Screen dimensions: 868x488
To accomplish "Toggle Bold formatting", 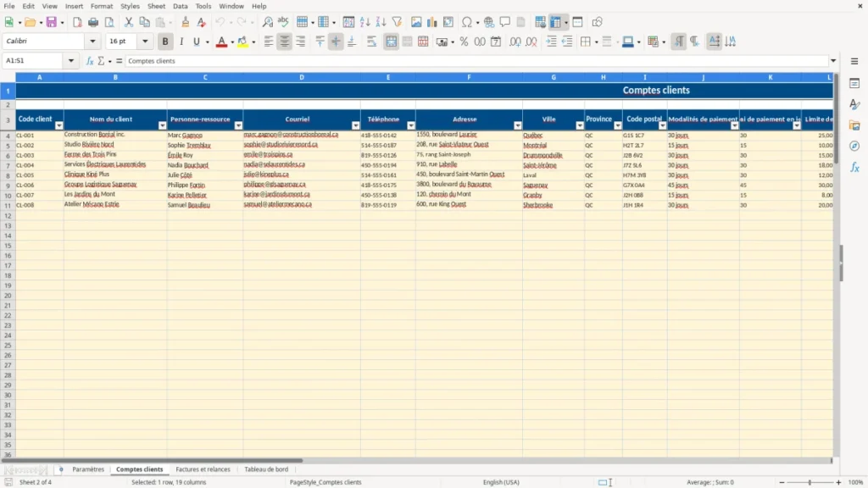I will 165,42.
